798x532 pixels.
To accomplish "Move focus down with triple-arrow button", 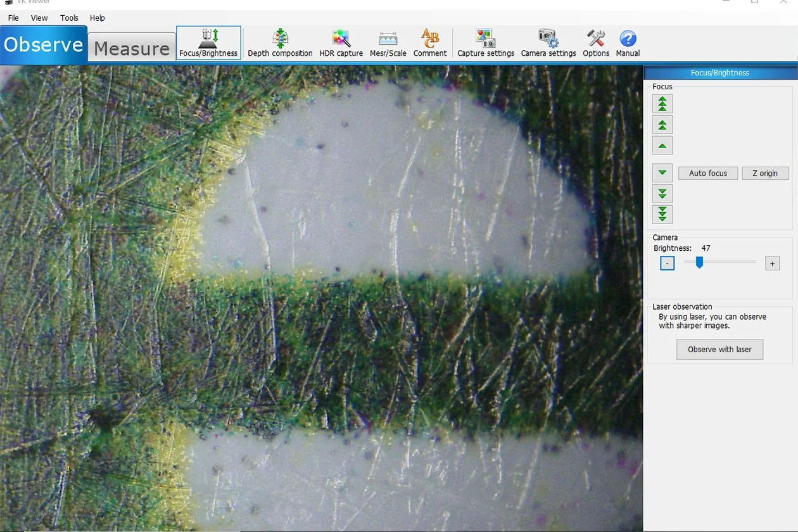I will coord(662,214).
